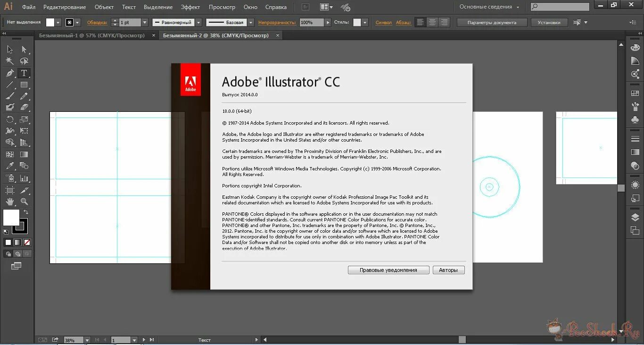644x345 pixels.
Task: Open the Color palette panel
Action: pyautogui.click(x=635, y=47)
